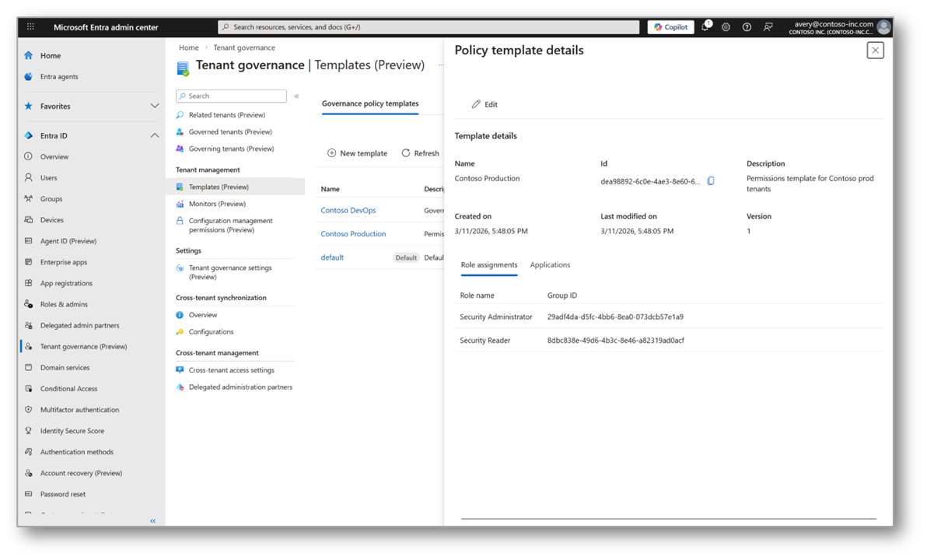
Task: Open the settings gear icon
Action: coord(726,27)
